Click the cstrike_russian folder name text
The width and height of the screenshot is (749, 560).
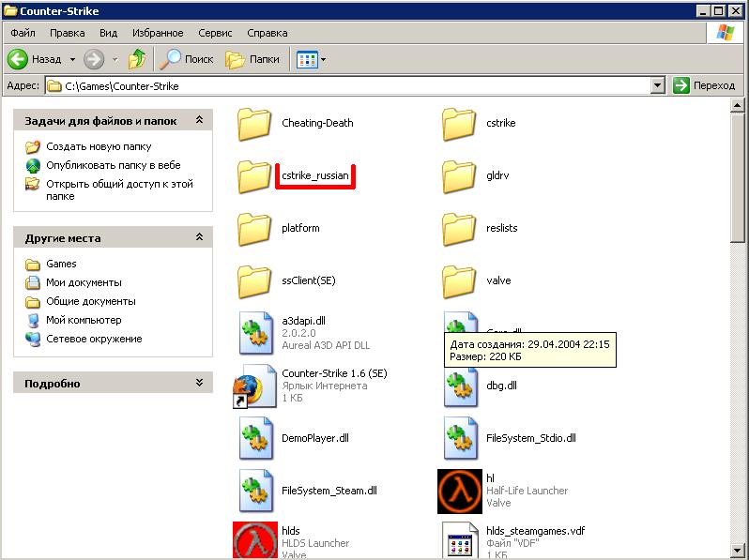(314, 175)
